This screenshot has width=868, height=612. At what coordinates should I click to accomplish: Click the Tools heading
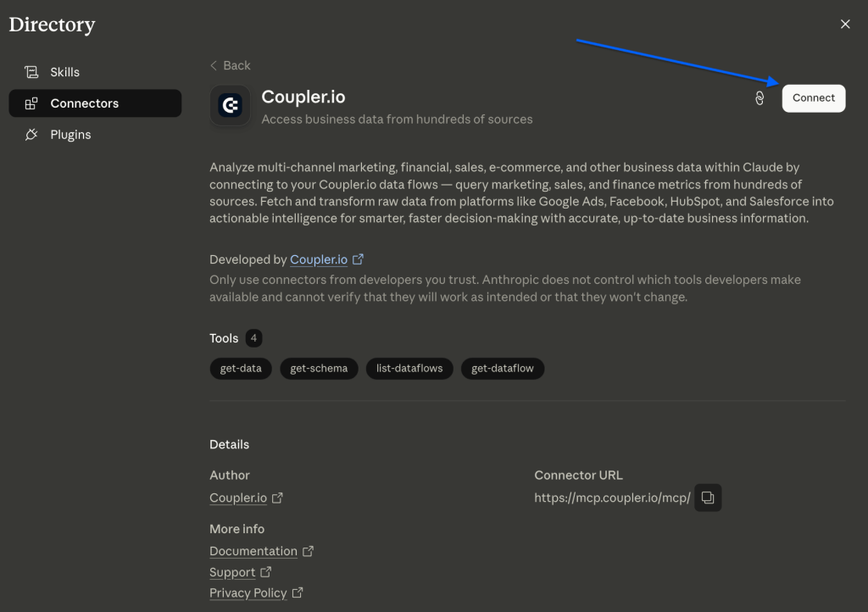pos(224,338)
